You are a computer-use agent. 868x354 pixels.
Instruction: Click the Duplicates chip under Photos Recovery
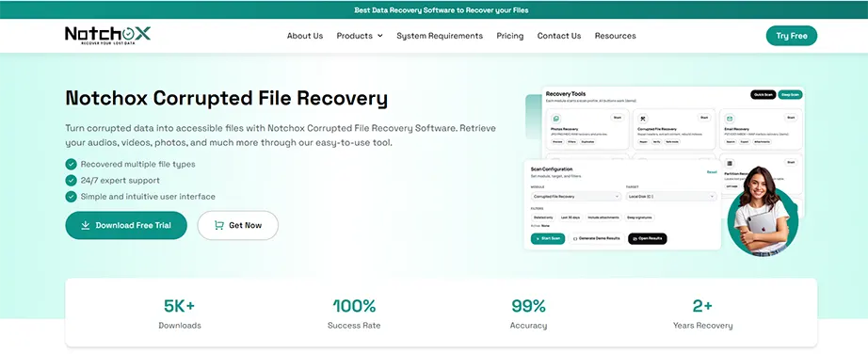click(x=587, y=142)
